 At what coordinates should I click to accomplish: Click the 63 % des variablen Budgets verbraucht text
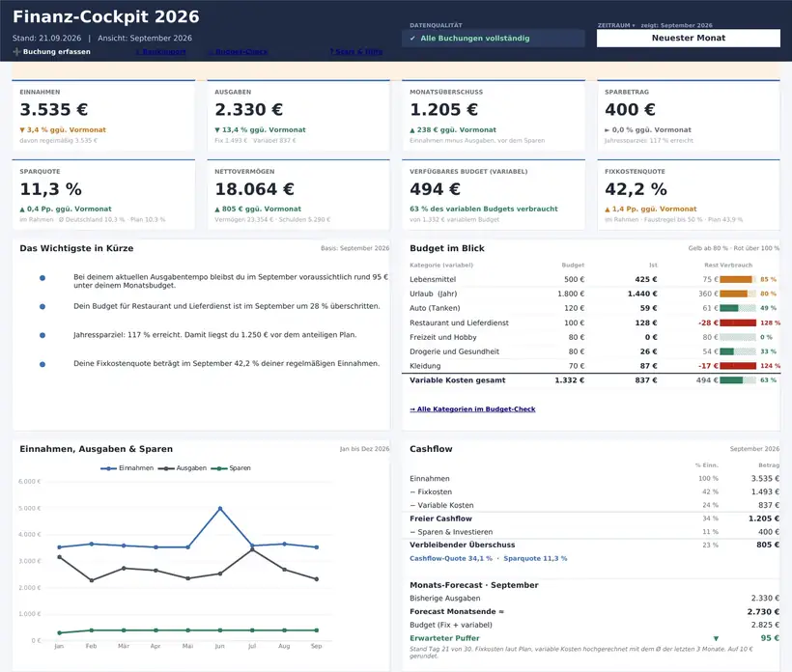(483, 209)
